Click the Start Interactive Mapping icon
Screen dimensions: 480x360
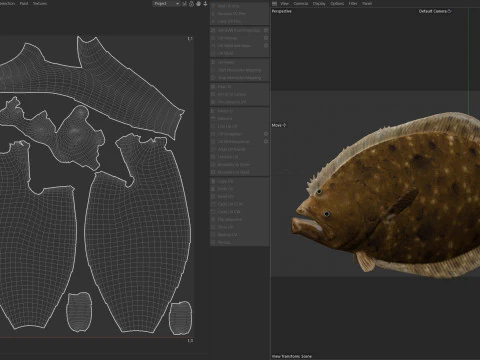coord(213,70)
